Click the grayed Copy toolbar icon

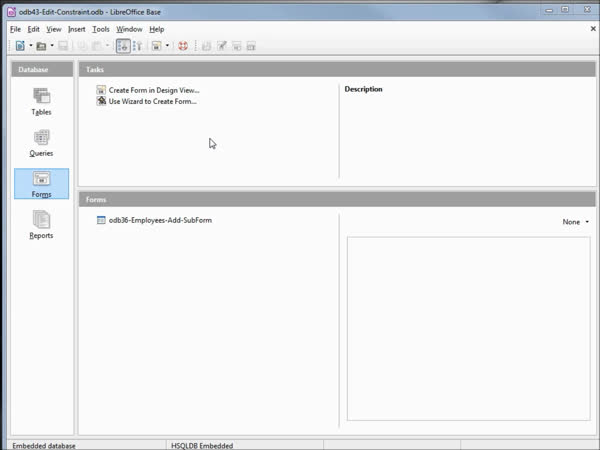click(82, 46)
